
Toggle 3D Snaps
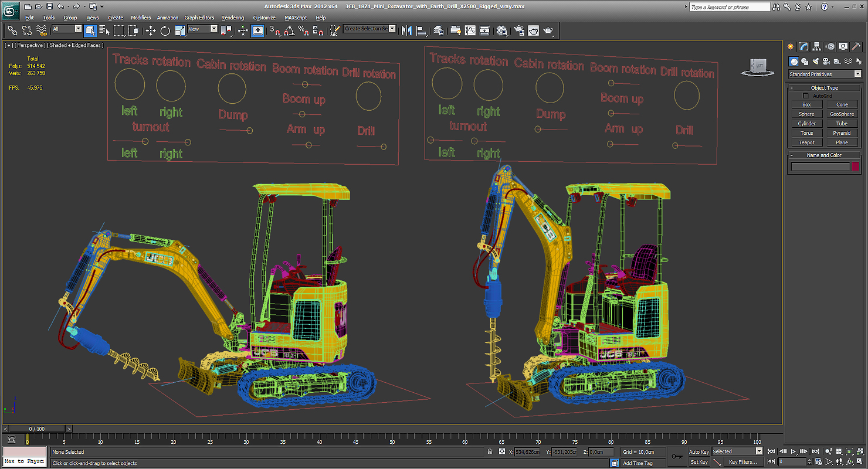[274, 30]
